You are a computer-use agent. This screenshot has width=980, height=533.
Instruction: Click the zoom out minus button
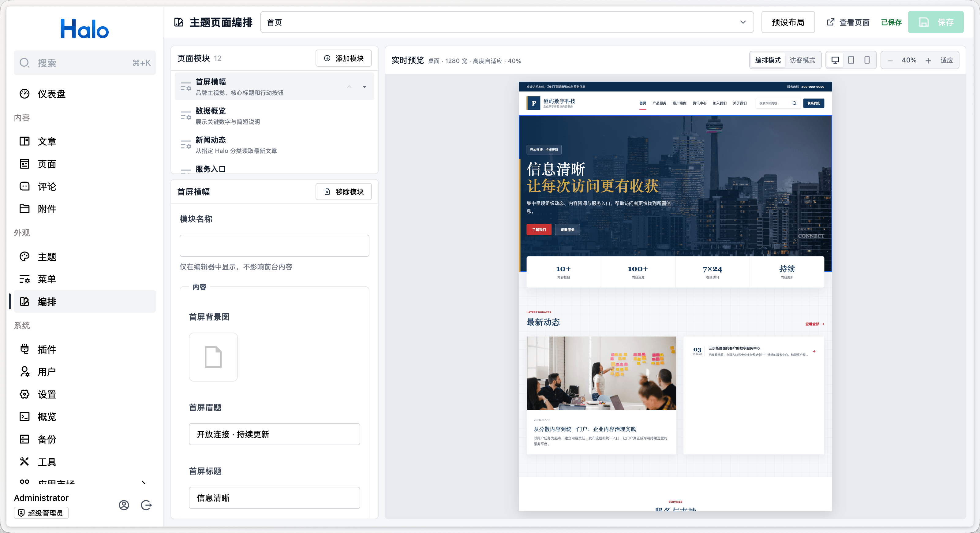coord(890,61)
